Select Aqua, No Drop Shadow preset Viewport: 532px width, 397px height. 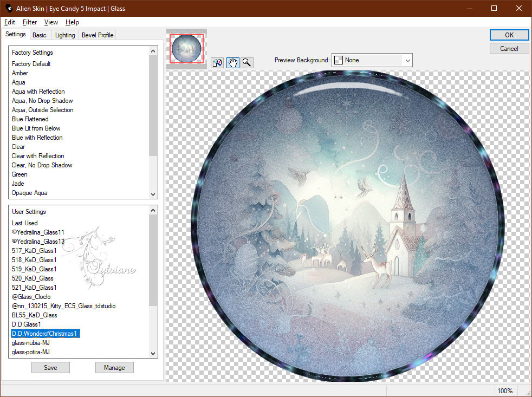[42, 100]
